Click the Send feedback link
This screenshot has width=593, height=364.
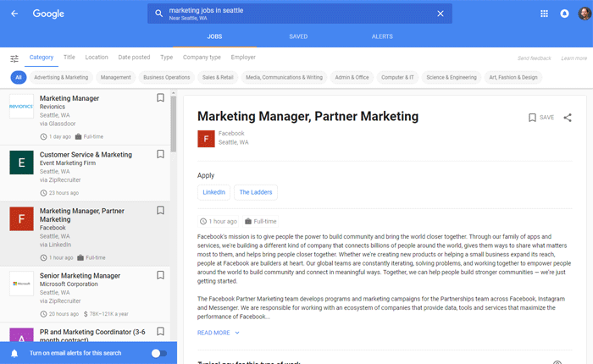[534, 58]
